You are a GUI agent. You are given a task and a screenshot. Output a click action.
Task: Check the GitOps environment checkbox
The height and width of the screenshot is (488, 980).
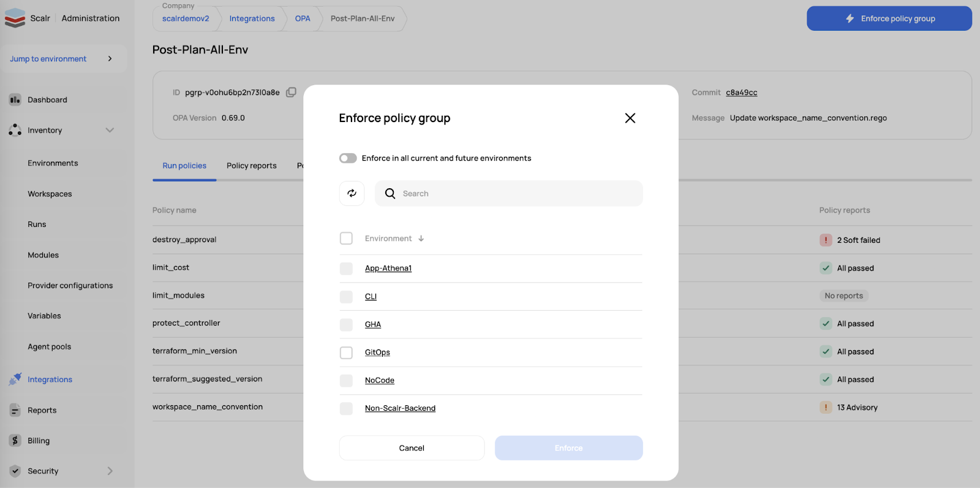tap(346, 353)
